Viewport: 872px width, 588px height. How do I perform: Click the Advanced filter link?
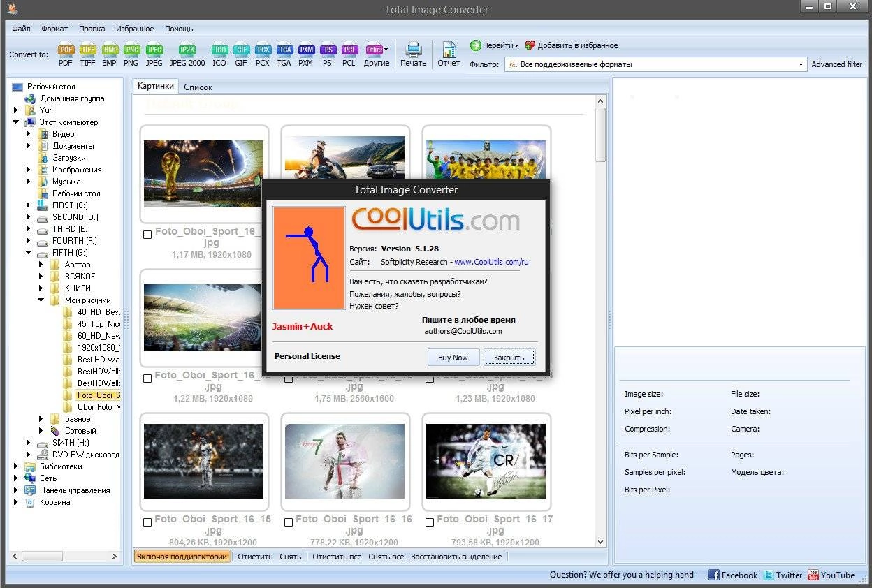click(837, 64)
